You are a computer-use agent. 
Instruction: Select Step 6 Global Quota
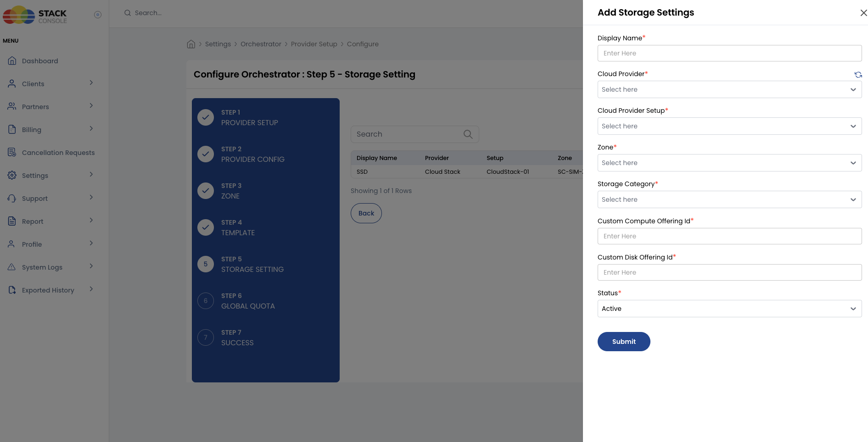pos(248,301)
